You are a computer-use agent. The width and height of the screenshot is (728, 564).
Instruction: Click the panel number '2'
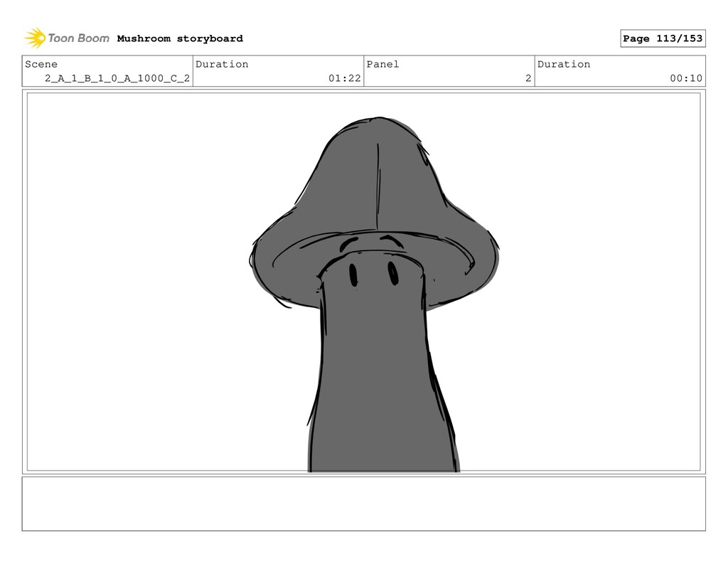pyautogui.click(x=528, y=78)
